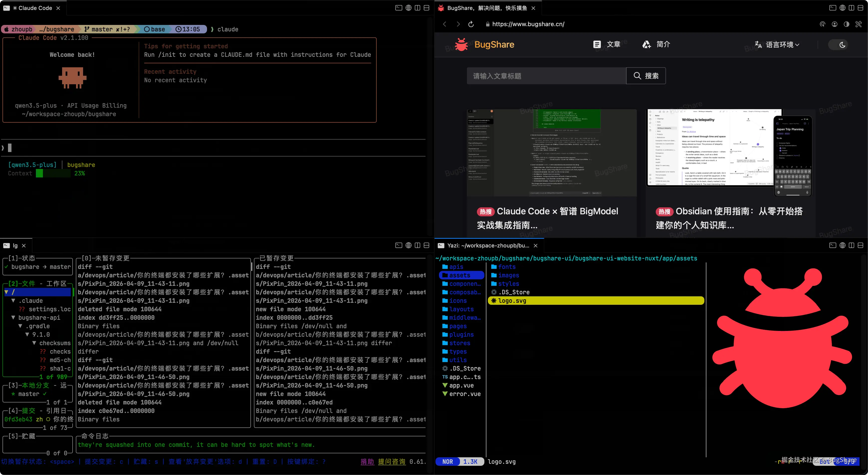Open the 文章 navigation menu item
Viewport: 868px width, 475px height.
(x=607, y=44)
